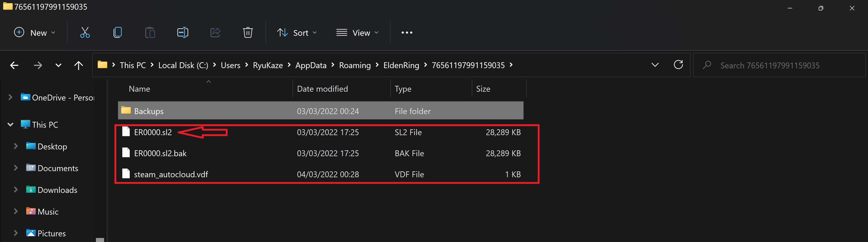Select the ER0000.sl2 save file
The height and width of the screenshot is (242, 868).
pyautogui.click(x=153, y=132)
